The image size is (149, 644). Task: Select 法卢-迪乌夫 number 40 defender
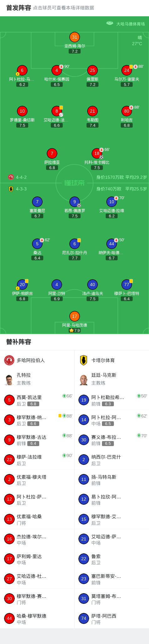click(x=93, y=285)
